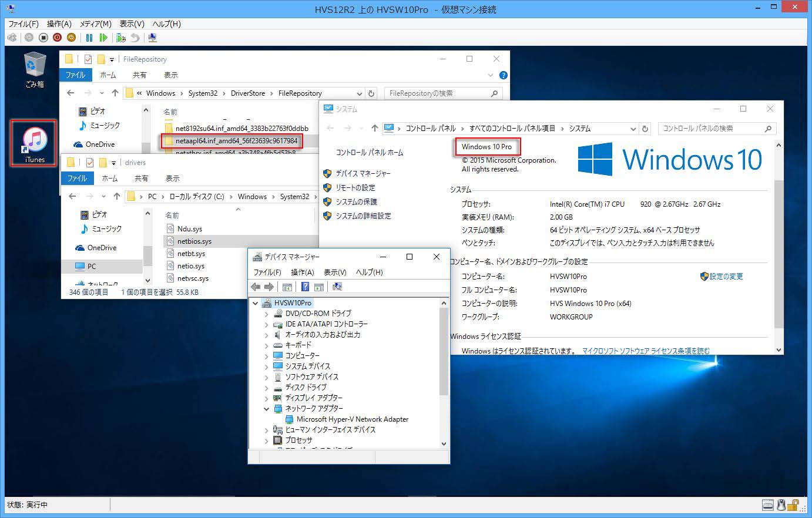Expand the ribbon in FileRepository window
Image resolution: width=812 pixels, height=518 pixels.
491,75
